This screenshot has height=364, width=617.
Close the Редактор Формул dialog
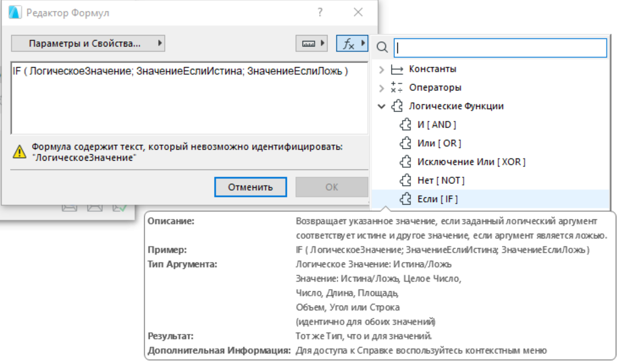coord(358,13)
